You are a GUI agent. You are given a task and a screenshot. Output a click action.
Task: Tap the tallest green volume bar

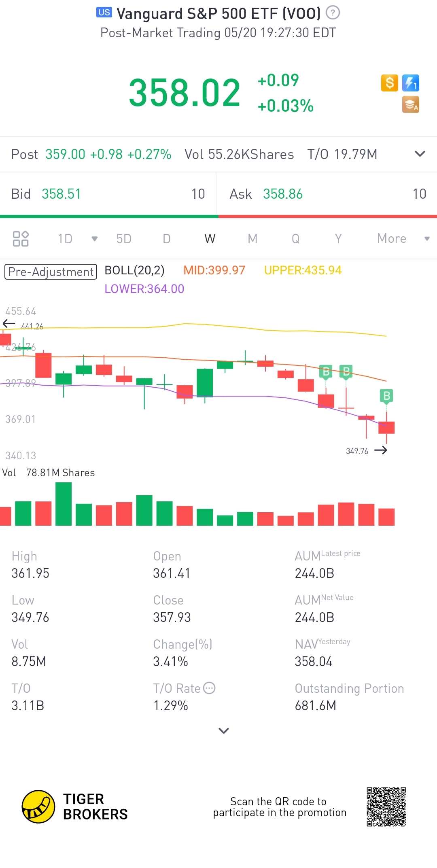[64, 504]
